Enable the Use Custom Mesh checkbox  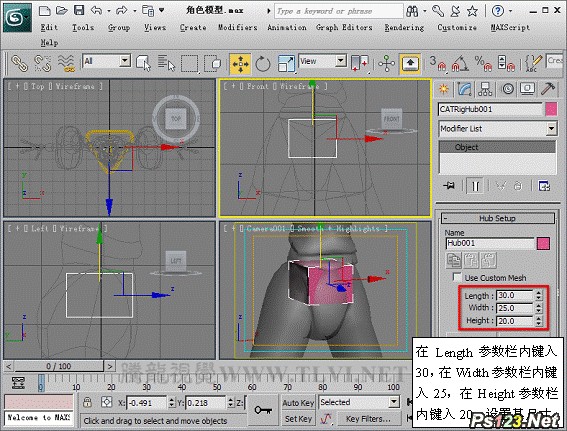point(457,277)
